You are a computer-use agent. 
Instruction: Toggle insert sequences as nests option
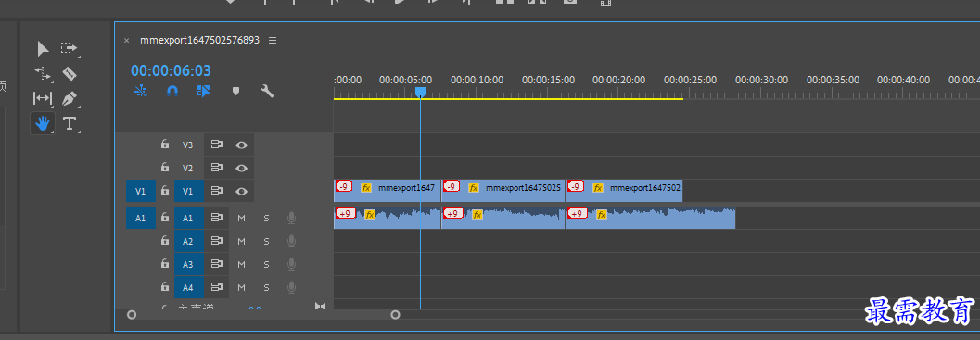[x=141, y=91]
